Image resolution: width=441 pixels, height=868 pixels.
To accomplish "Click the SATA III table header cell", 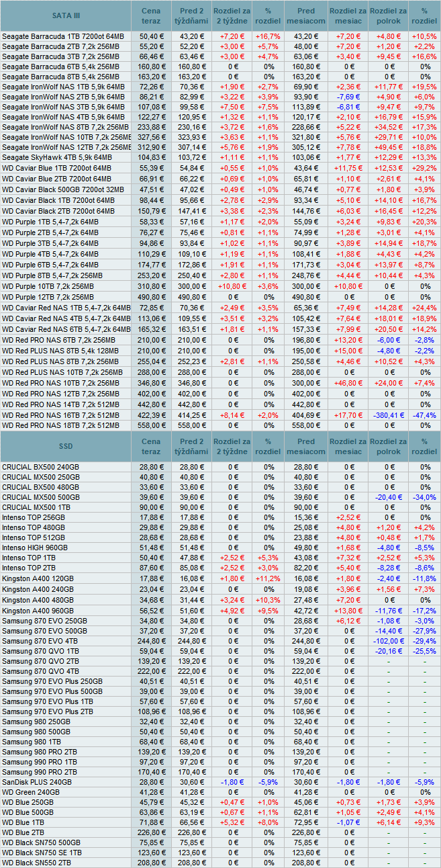I will (65, 15).
